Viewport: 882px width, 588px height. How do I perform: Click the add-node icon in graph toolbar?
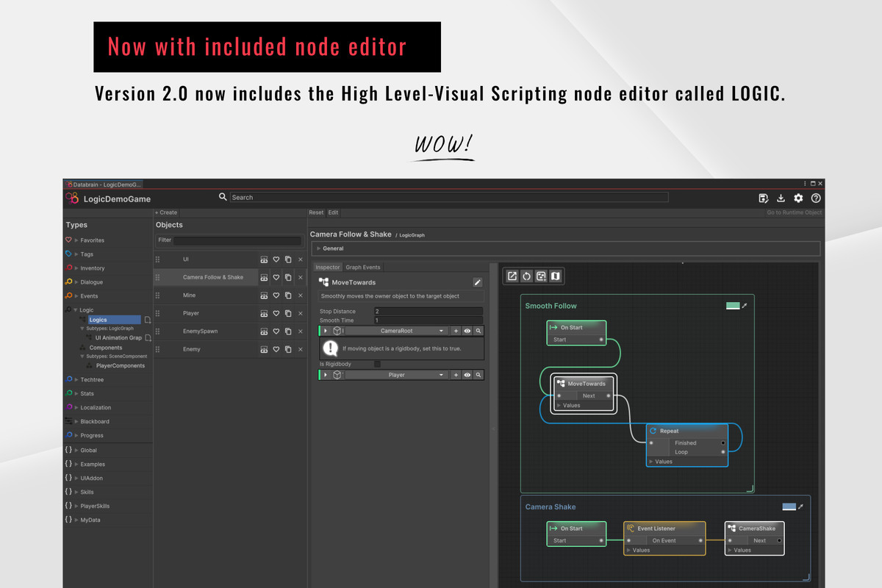pos(541,276)
